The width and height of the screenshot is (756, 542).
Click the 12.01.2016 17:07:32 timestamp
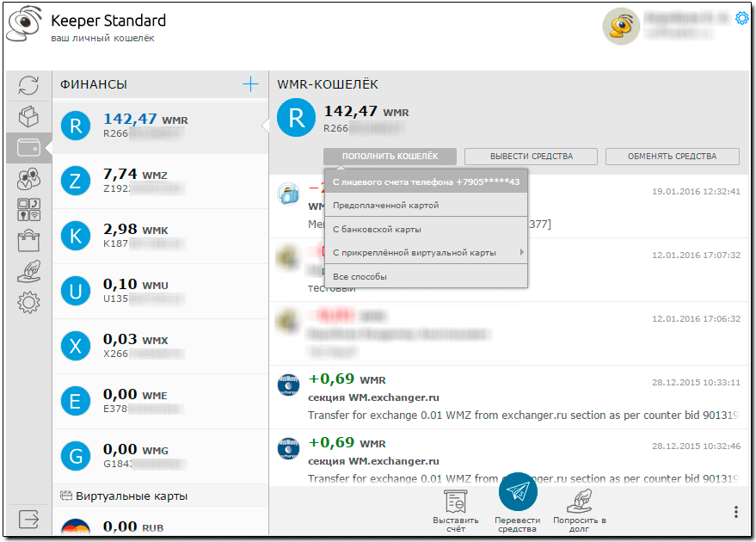coord(696,256)
